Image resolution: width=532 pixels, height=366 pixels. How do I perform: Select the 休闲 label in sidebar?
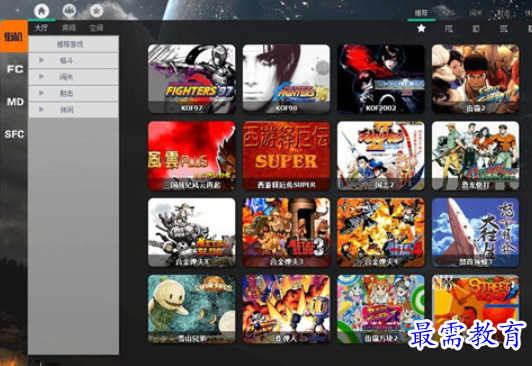pyautogui.click(x=66, y=110)
